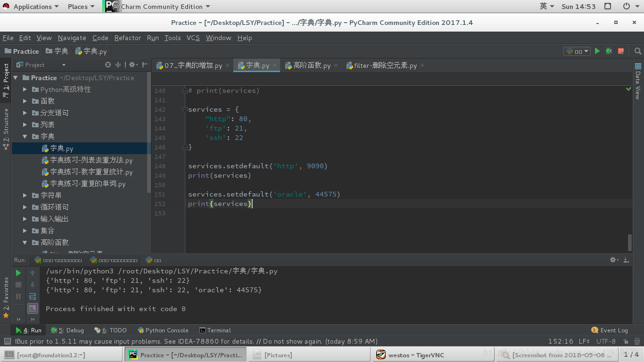The width and height of the screenshot is (644, 362).
Task: Click the inspection status checkmark indicator
Action: click(628, 89)
